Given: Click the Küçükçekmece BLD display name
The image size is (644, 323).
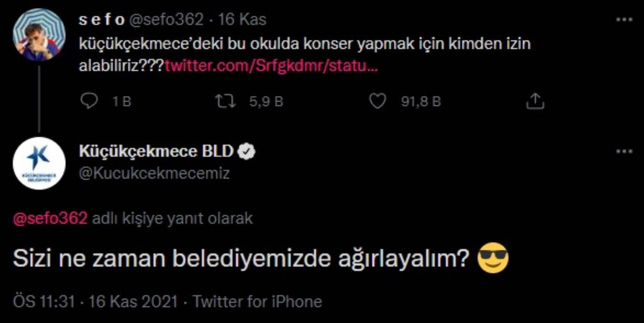Looking at the screenshot, I should pyautogui.click(x=156, y=151).
